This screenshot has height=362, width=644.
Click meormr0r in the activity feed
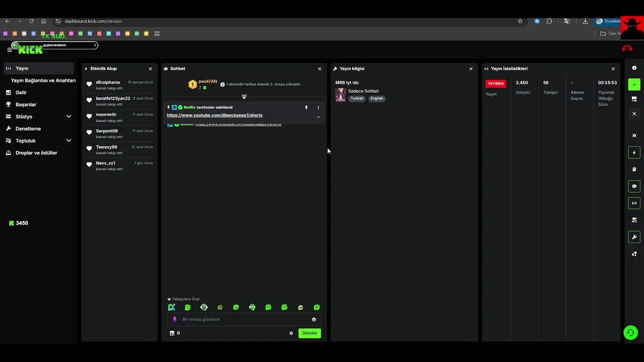point(106,115)
